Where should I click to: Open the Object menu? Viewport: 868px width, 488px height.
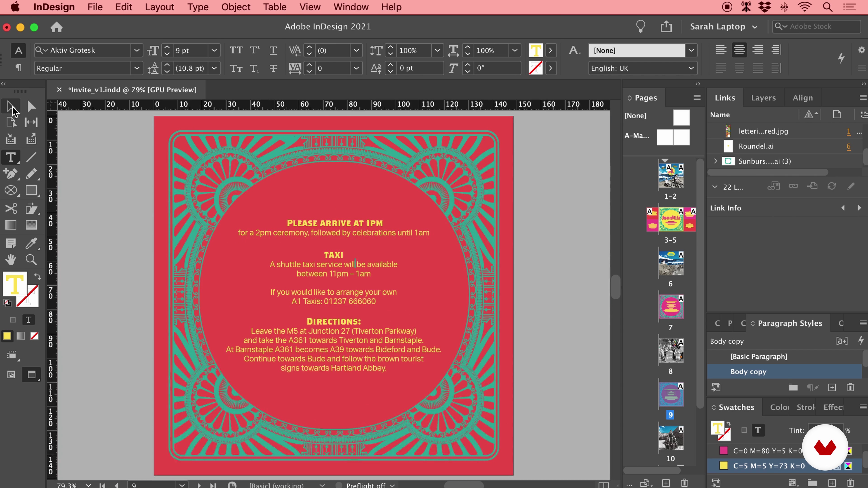point(236,7)
